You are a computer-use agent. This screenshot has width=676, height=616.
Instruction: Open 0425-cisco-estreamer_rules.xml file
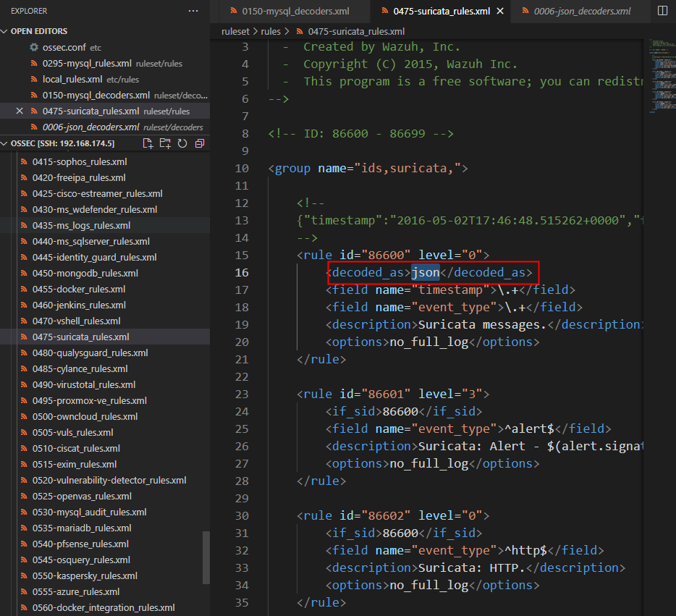pyautogui.click(x=105, y=193)
